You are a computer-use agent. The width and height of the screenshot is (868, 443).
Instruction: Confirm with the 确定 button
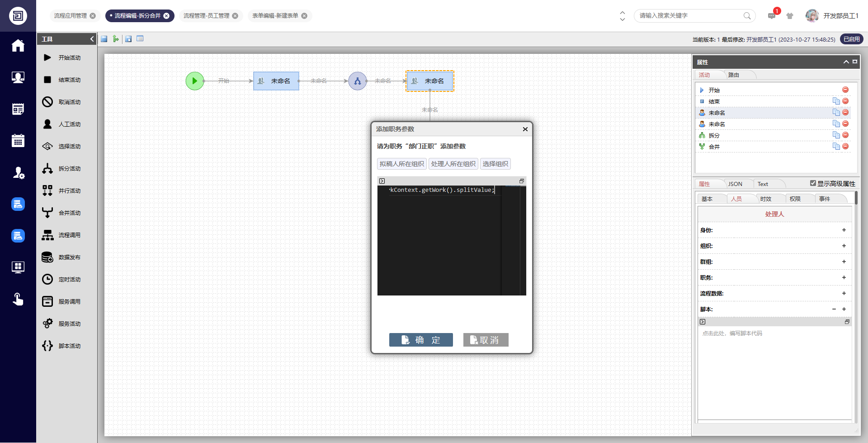pyautogui.click(x=421, y=340)
